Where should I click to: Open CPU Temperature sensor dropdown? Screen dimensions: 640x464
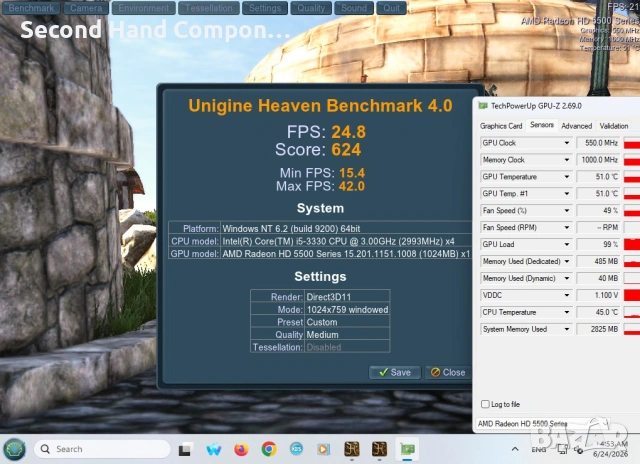click(x=567, y=312)
